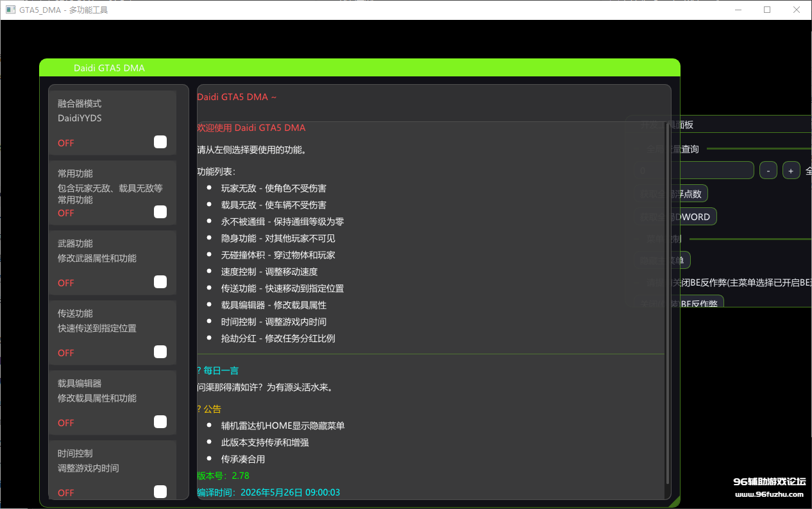This screenshot has height=509, width=812.
Task: Click the 全局变量查询 section header
Action: point(672,149)
